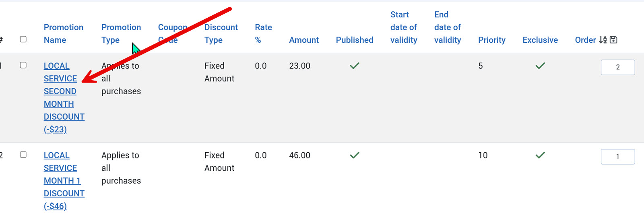Image resolution: width=644 pixels, height=218 pixels.
Task: Select the second month discount row checkbox
Action: (x=23, y=65)
